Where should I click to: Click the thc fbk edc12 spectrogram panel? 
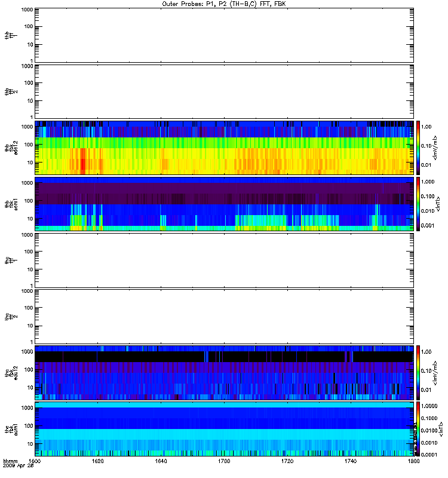click(x=225, y=373)
